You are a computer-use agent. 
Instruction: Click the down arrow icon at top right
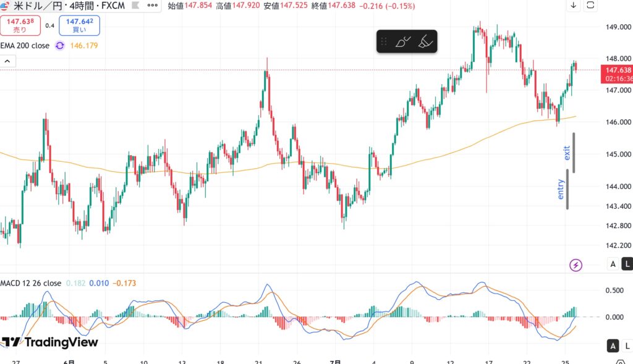(x=573, y=5)
